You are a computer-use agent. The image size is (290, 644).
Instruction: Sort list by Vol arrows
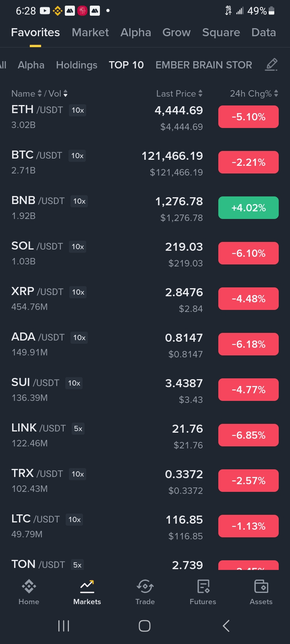tap(65, 94)
